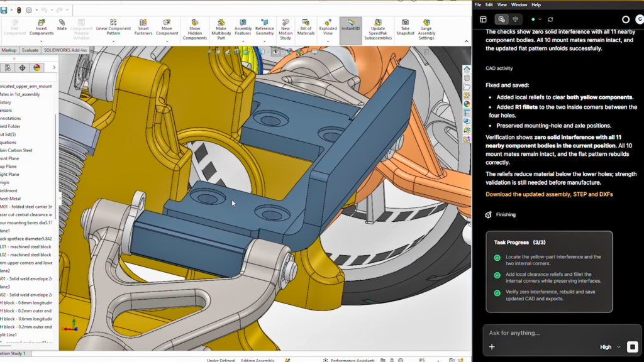Click the Rebuild traffic light icon
Screen dimensions: 644x362
point(19,10)
